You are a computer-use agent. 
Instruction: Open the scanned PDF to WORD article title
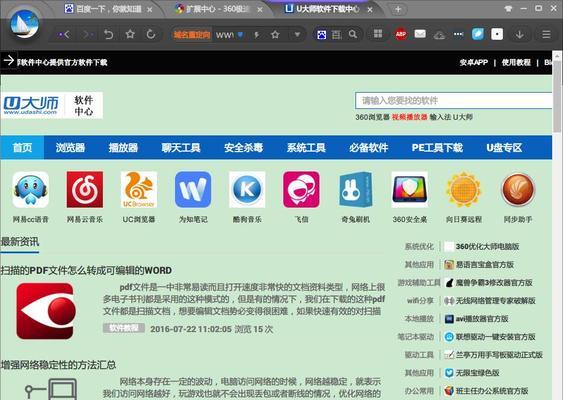tap(86, 270)
